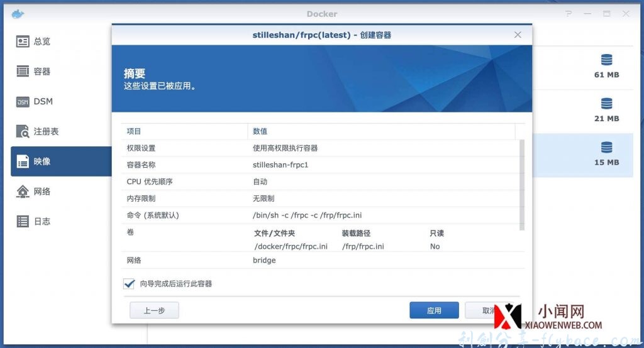Viewport: 644px width, 348px height.
Task: Click the 装载路径 mount path sub-header
Action: [x=356, y=233]
